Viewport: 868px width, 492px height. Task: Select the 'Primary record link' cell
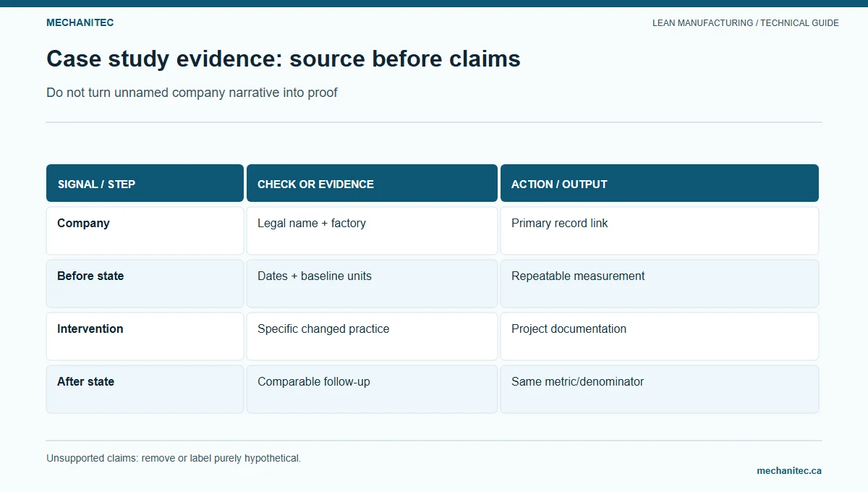coord(660,231)
